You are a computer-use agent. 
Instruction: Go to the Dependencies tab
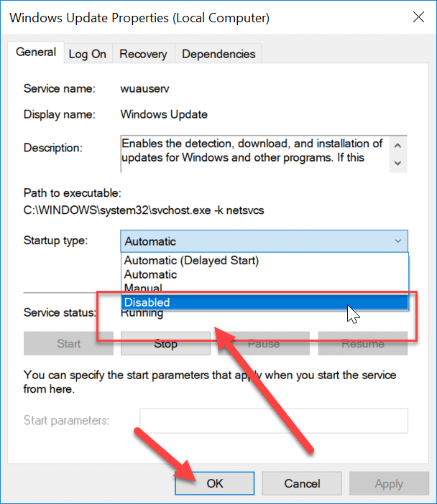(218, 54)
